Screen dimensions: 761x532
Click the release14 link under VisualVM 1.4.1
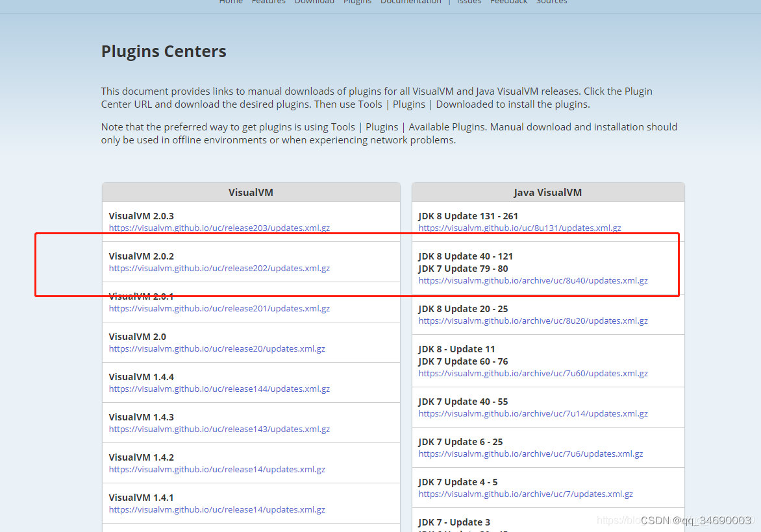217,510
